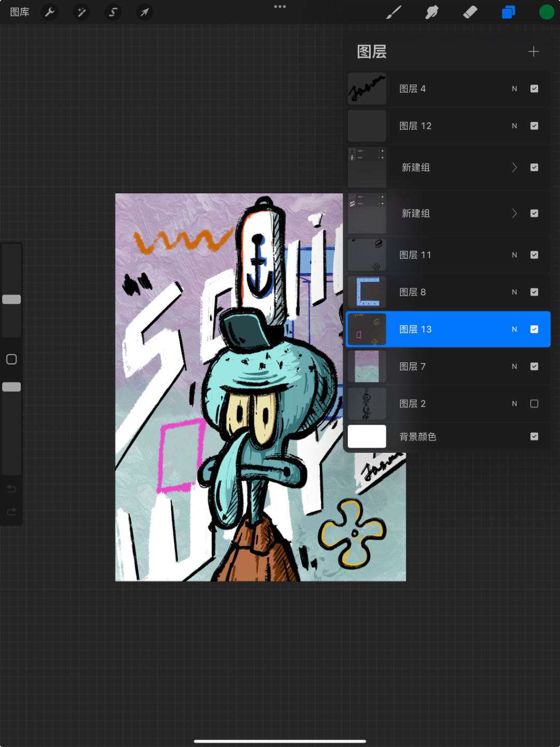Select layer 图层 4 thumbnail
Screen dimensions: 560x747
(367, 89)
